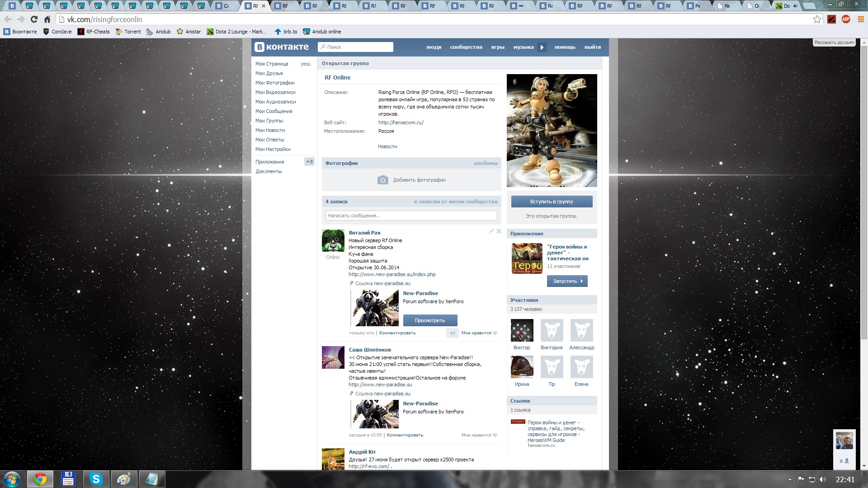Open the Dota 2 Lounge bookmark
The width and height of the screenshot is (868, 488).
click(x=237, y=32)
